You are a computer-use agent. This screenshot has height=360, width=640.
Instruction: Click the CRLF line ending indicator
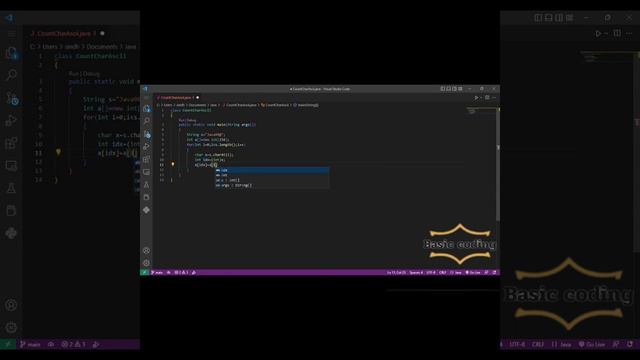(x=442, y=273)
